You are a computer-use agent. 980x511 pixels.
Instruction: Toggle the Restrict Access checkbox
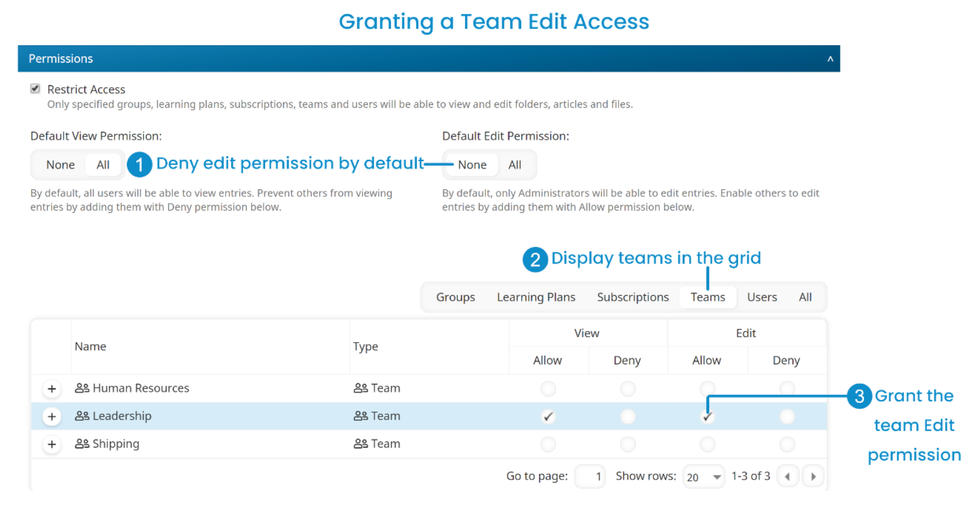[x=35, y=89]
